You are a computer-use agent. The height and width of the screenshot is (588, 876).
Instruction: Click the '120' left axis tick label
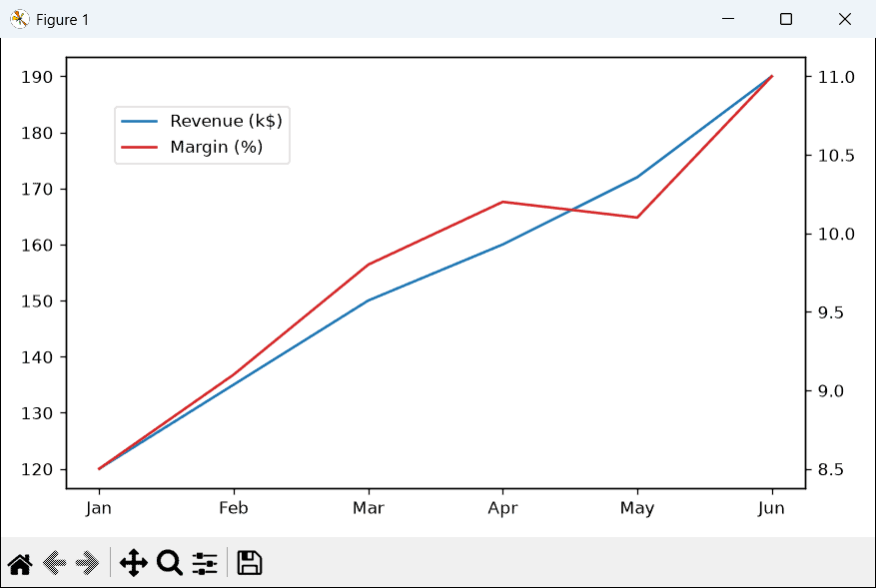tap(37, 469)
